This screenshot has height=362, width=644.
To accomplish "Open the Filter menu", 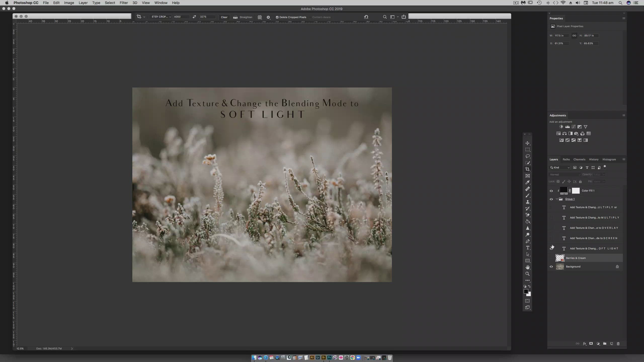I will point(124,3).
